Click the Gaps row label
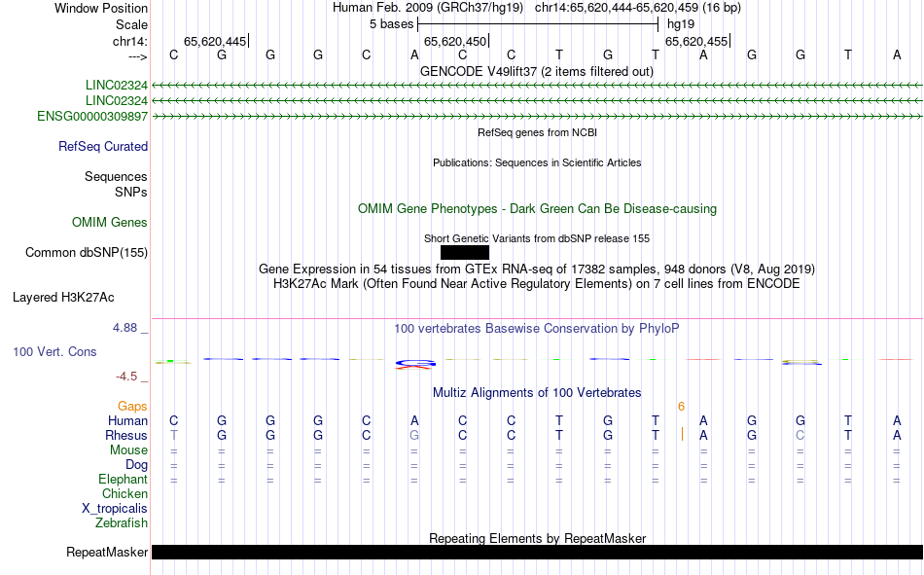This screenshot has width=924, height=575. 132,407
